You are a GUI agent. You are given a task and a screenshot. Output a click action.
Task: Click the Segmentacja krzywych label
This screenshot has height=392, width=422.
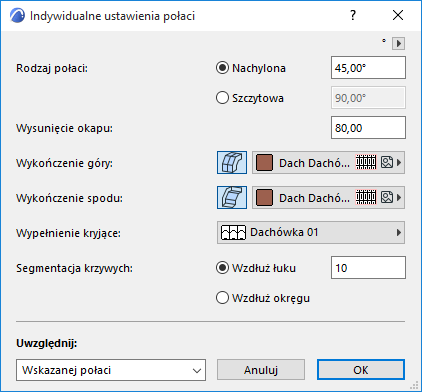74,268
